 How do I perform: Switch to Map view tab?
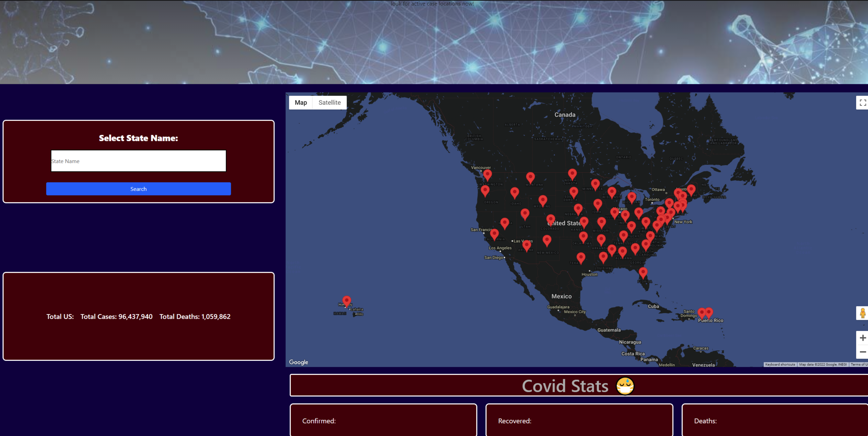click(301, 102)
